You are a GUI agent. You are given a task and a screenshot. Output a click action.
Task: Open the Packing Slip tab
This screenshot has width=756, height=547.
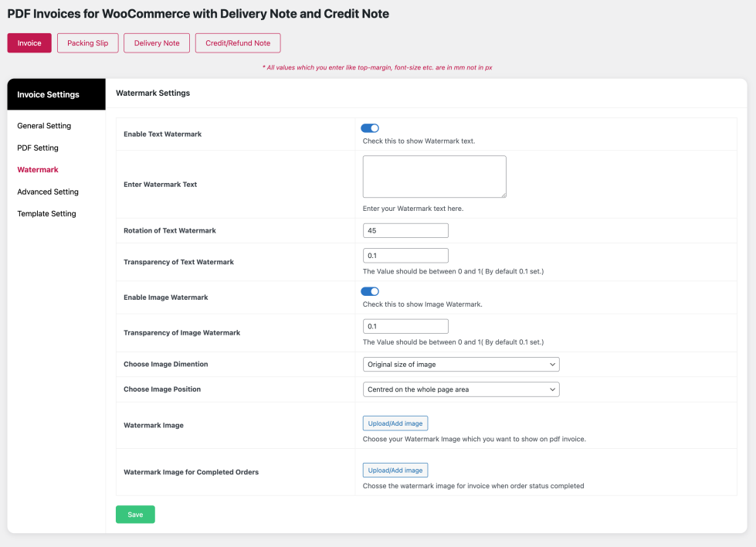pos(87,43)
